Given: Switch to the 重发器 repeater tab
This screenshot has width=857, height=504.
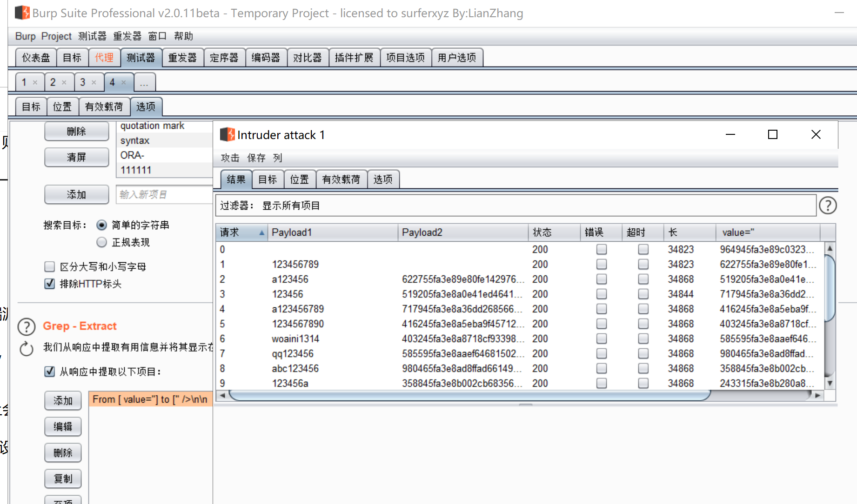Looking at the screenshot, I should click(182, 58).
